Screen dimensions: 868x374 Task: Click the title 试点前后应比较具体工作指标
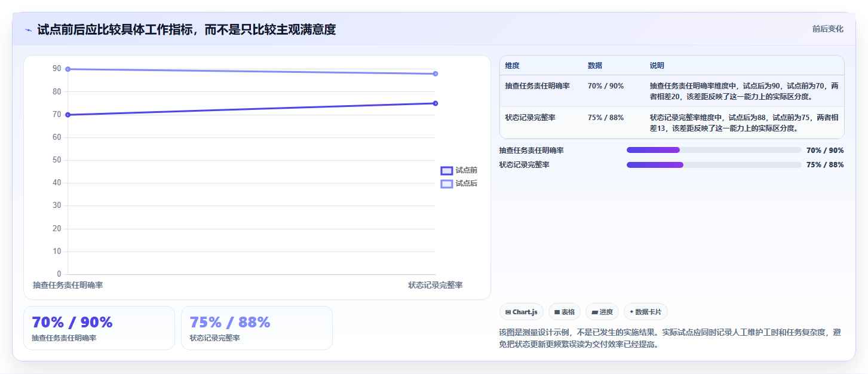point(186,29)
